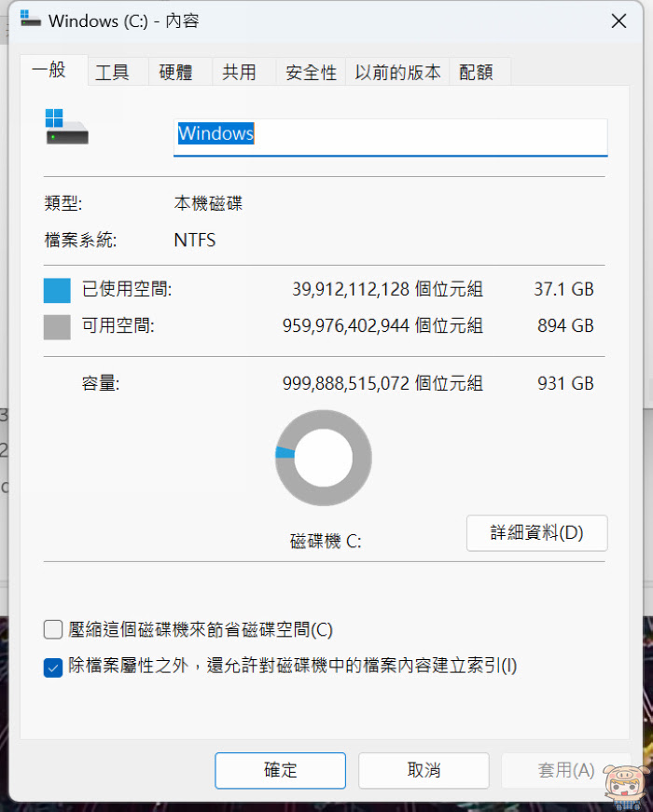Enable compress this drive checkbox
Image resolution: width=653 pixels, height=812 pixels.
(53, 629)
